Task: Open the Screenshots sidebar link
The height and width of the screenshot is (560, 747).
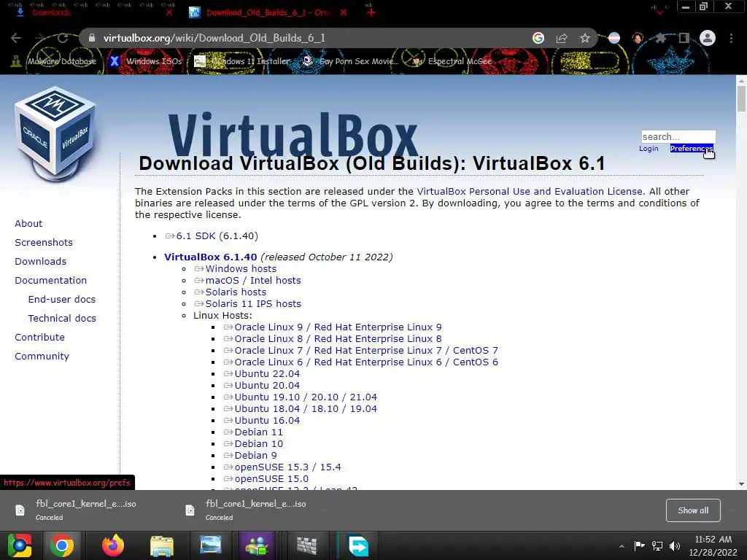Action: [x=44, y=242]
